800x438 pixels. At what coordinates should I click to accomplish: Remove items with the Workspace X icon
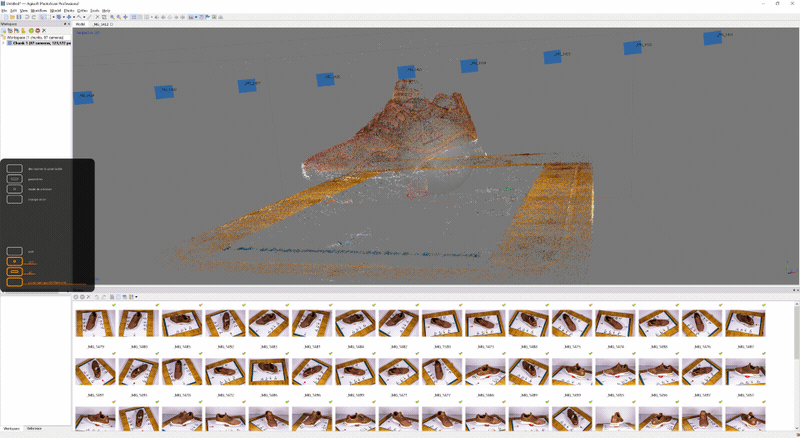[x=44, y=31]
